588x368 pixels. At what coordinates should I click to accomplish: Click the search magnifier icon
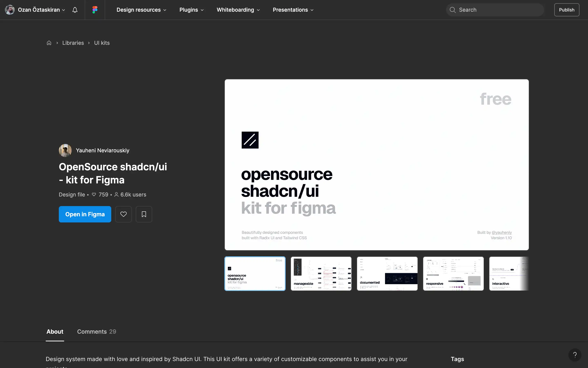click(452, 10)
